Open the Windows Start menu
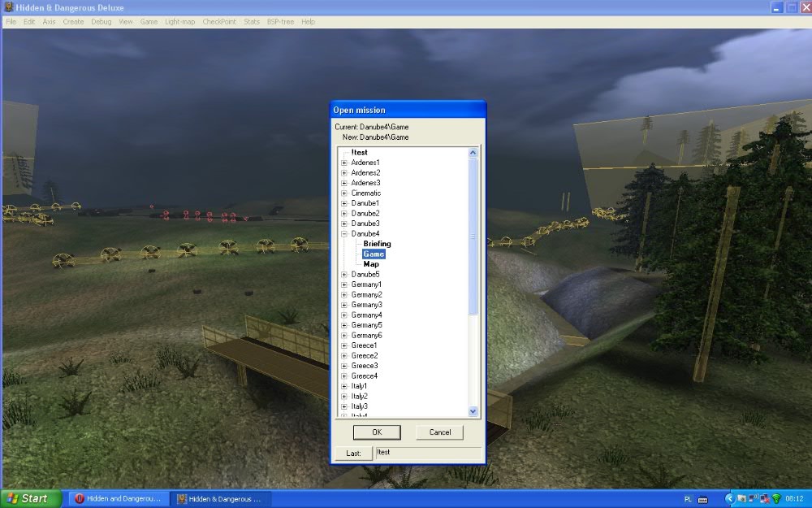The image size is (812, 508). (31, 499)
